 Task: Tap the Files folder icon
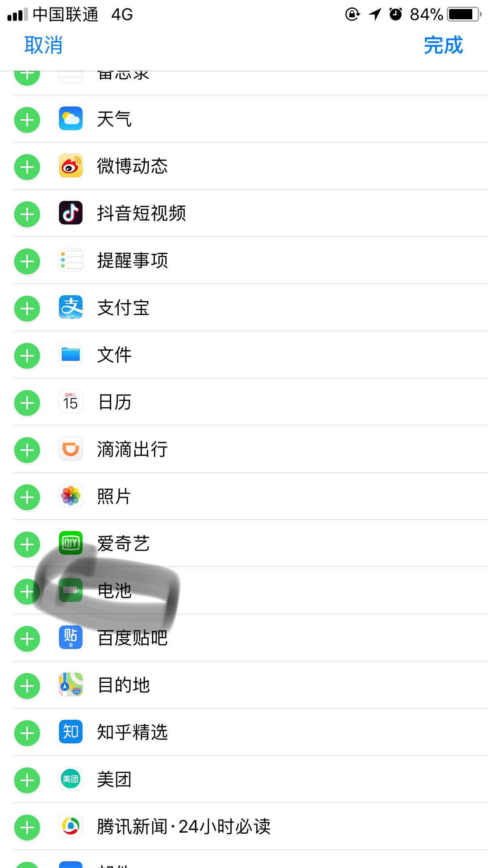[x=71, y=354]
